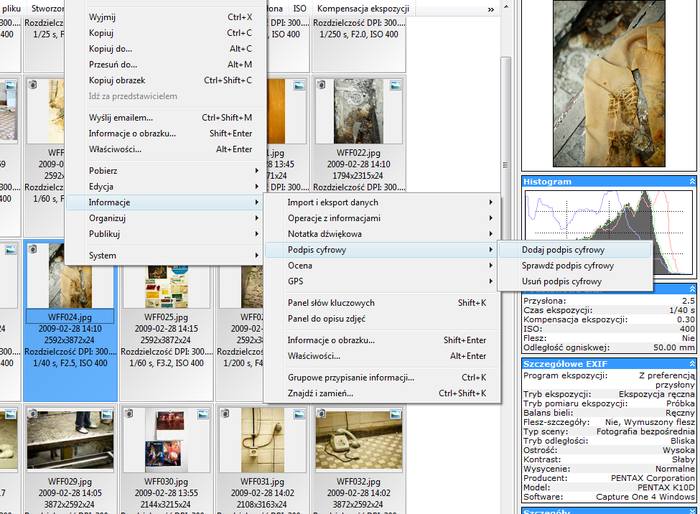This screenshot has width=700, height=514.
Task: Click camera EXIF icon on WFF029 thumbnail
Action: [33, 414]
